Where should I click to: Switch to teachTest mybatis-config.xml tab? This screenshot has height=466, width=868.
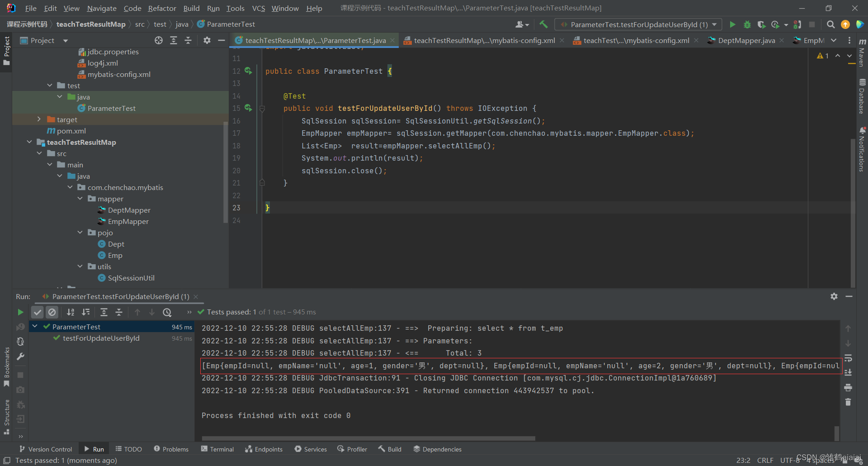pyautogui.click(x=636, y=40)
